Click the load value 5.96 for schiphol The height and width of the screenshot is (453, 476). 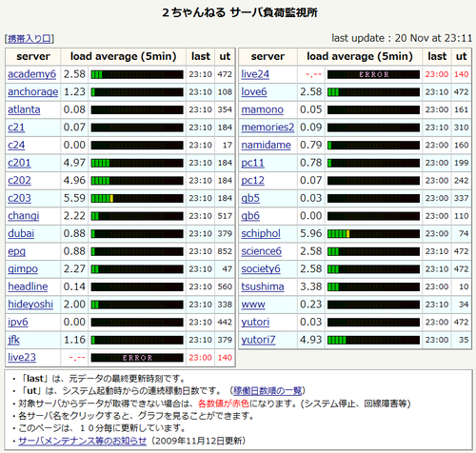[311, 234]
